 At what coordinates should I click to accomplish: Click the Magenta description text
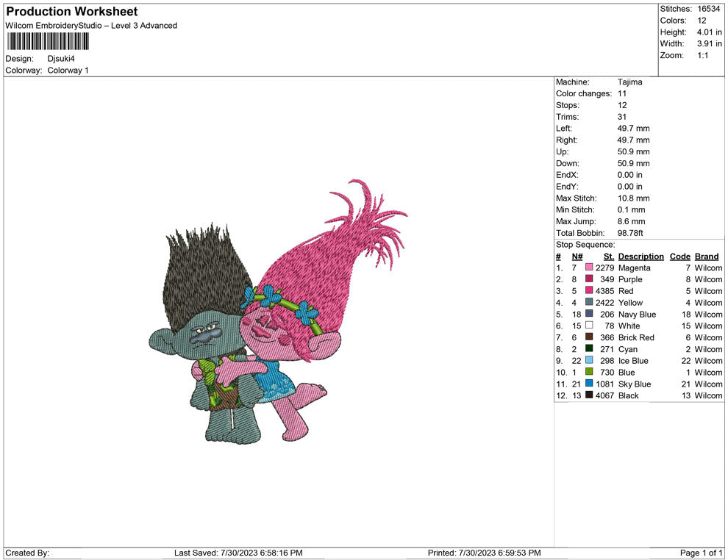(634, 268)
